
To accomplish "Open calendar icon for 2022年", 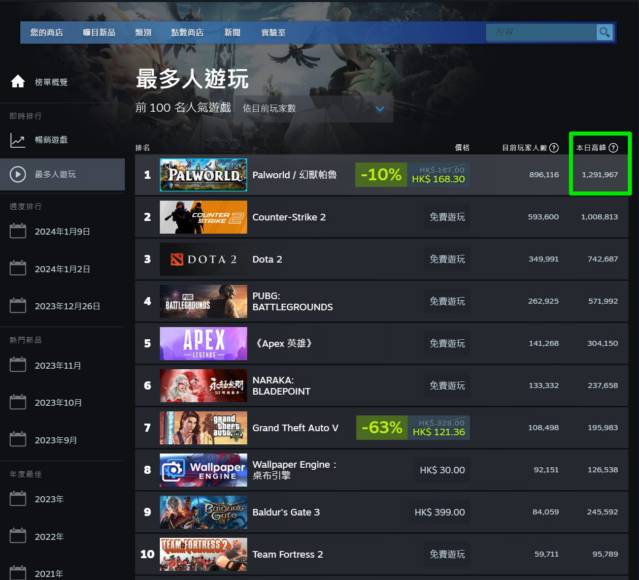I will point(18,536).
